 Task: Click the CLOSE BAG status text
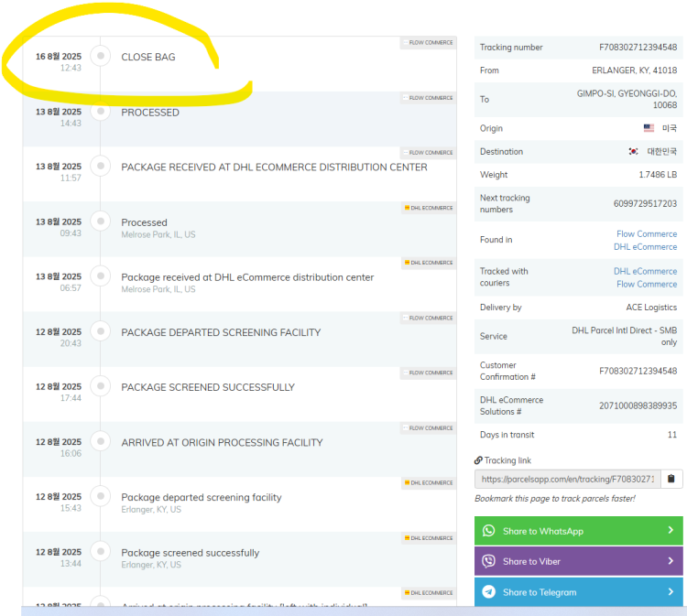(x=148, y=57)
